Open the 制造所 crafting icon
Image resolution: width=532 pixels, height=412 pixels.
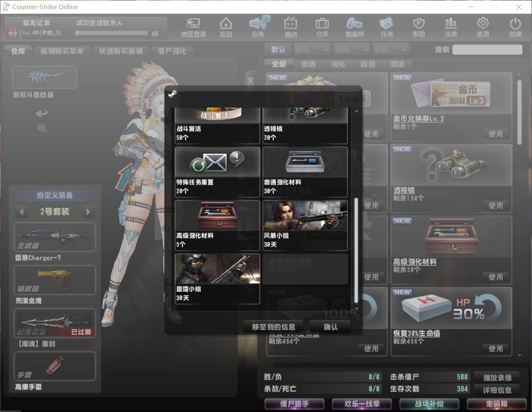(355, 27)
